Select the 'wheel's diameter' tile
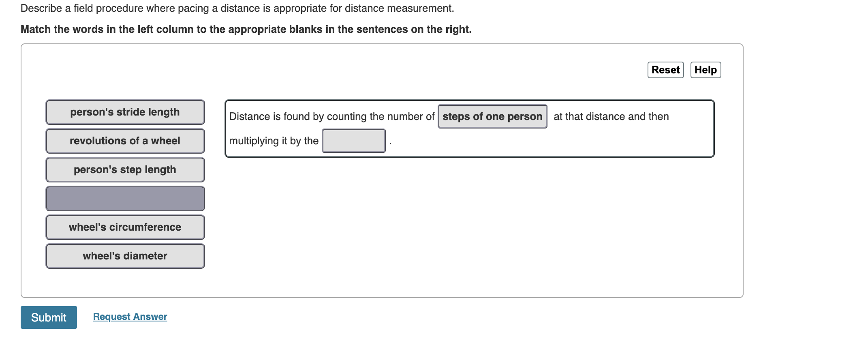Image resolution: width=868 pixels, height=347 pixels. 125,256
